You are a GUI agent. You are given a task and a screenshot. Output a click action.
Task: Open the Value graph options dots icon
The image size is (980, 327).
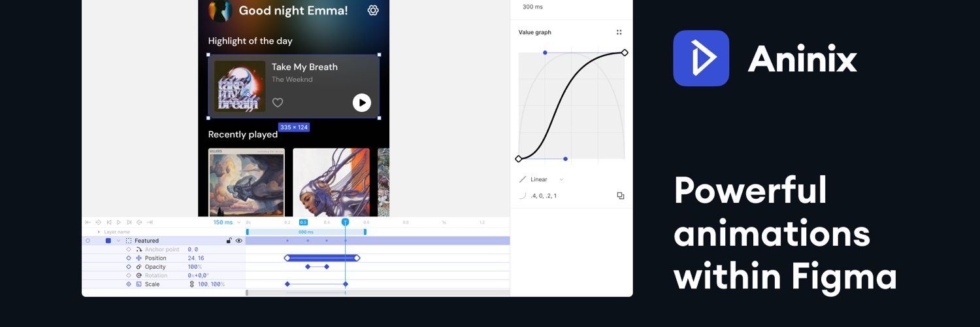pos(619,32)
